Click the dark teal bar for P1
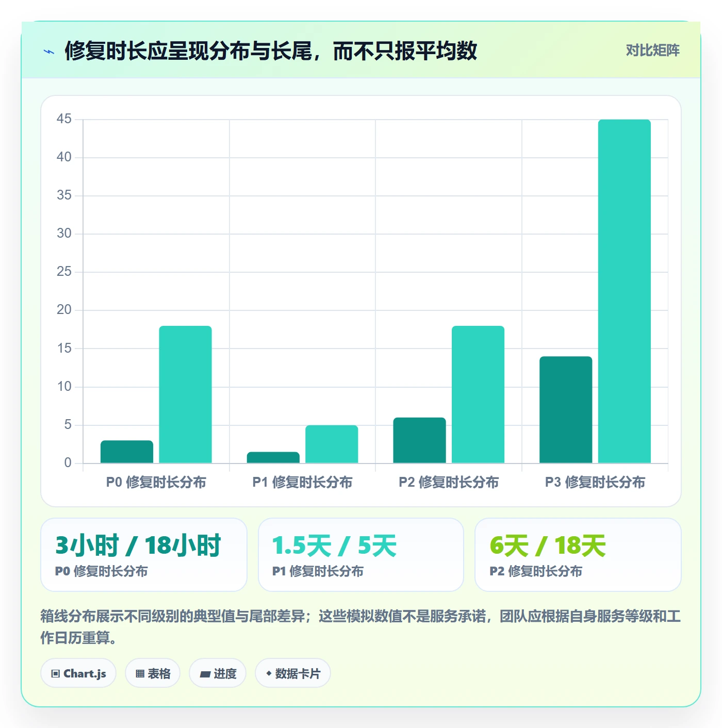Image resolution: width=722 pixels, height=728 pixels. 273,457
